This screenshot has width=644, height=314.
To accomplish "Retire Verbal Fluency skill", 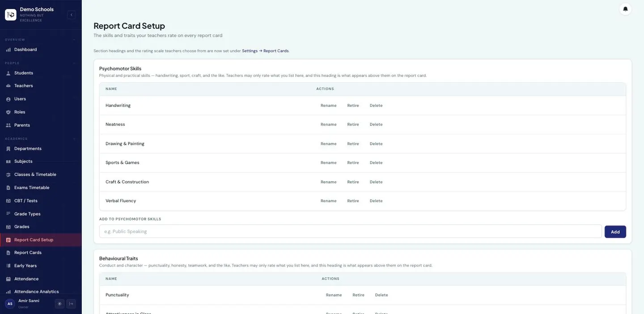I will pyautogui.click(x=353, y=201).
